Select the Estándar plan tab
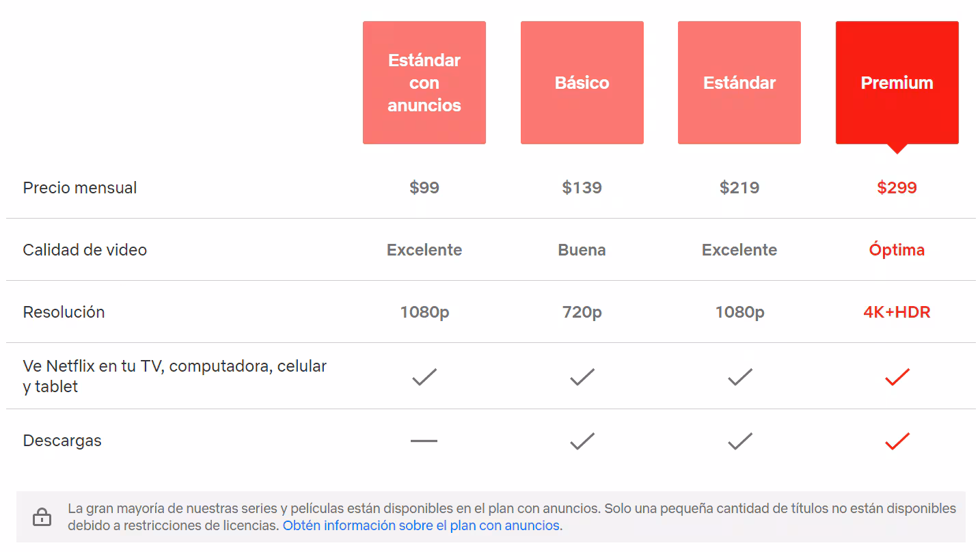The image size is (980, 552). tap(739, 82)
